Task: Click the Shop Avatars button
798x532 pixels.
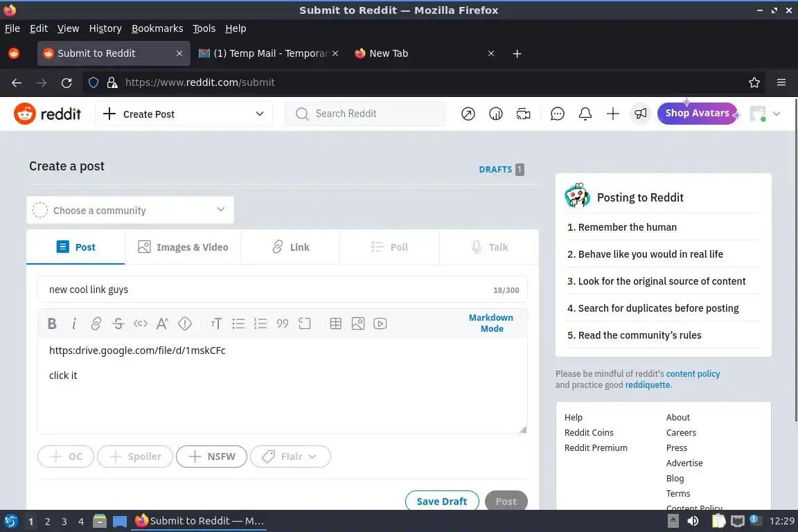Action: 698,114
